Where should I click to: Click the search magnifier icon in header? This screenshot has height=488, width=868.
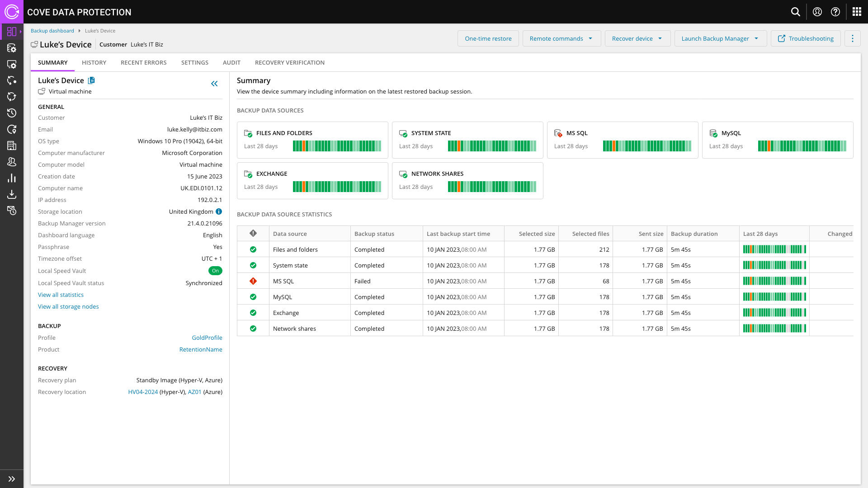coord(796,12)
